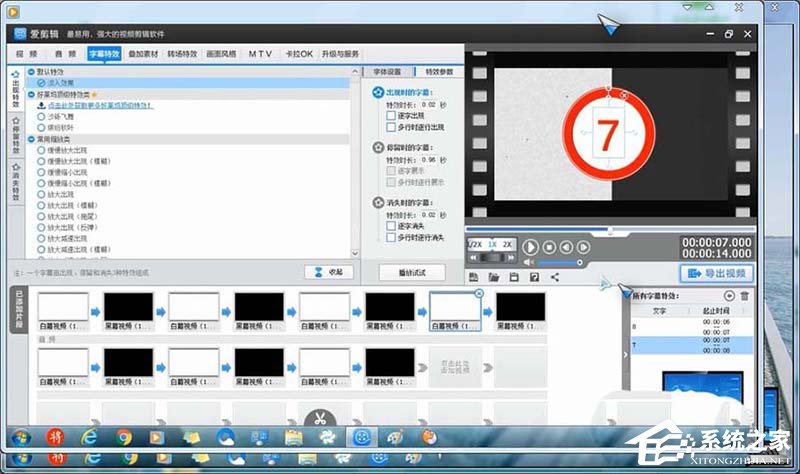Click the playback speed jog slider
This screenshot has height=474, width=800.
pos(492,258)
